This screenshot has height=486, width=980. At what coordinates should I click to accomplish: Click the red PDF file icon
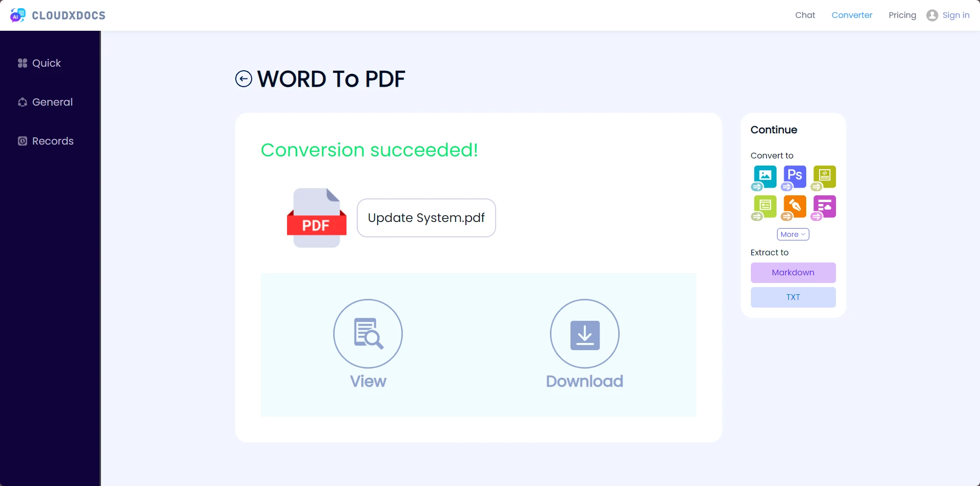click(x=317, y=218)
